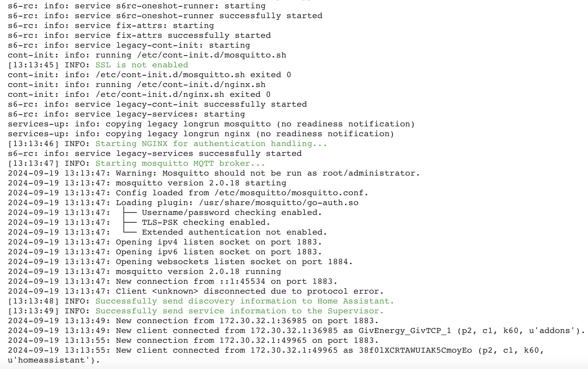
Task: Click the root/administrator warning line
Action: 214,173
